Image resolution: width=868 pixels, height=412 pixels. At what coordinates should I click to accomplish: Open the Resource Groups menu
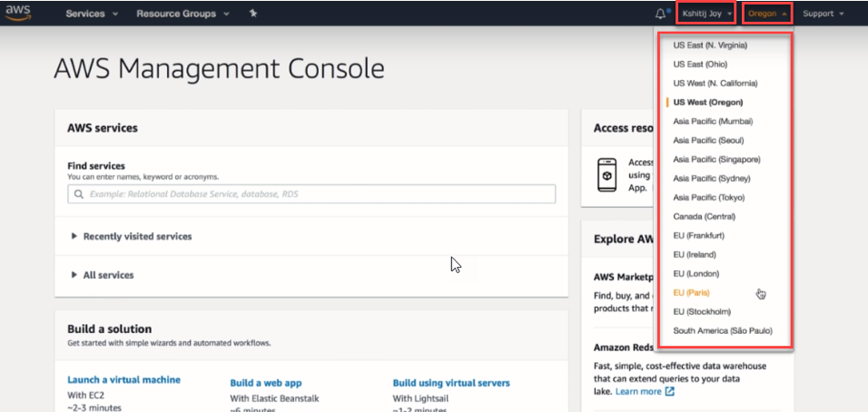pyautogui.click(x=182, y=14)
